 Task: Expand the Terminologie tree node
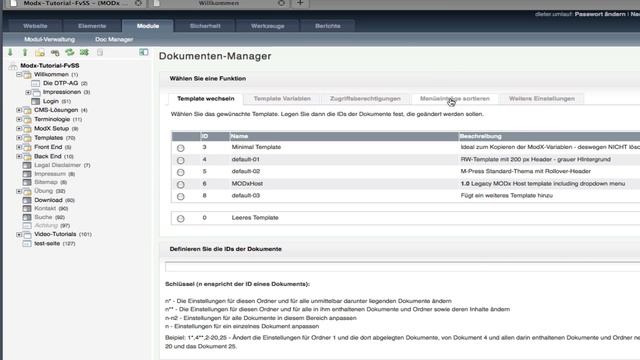[19, 119]
